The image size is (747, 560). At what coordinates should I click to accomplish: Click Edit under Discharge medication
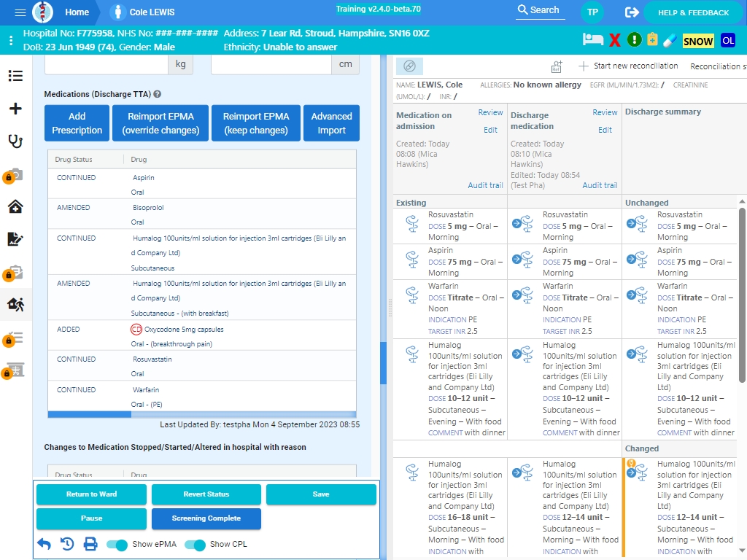click(x=605, y=130)
